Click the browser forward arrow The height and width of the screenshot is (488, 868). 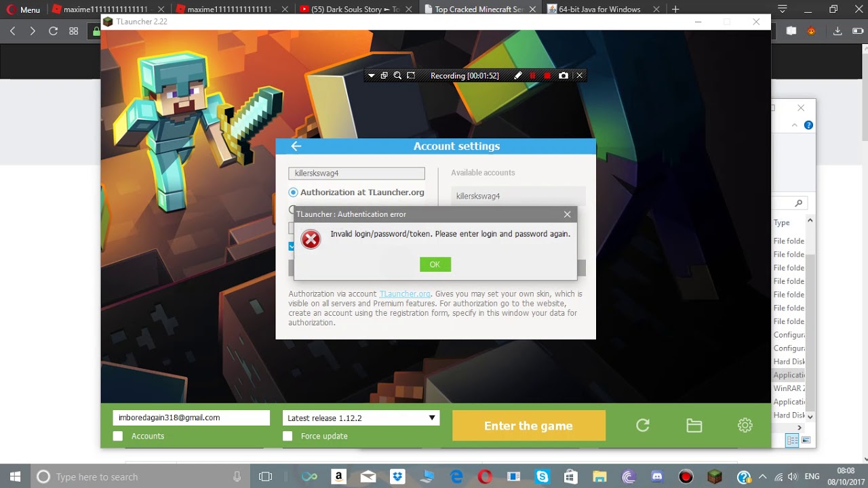point(33,31)
